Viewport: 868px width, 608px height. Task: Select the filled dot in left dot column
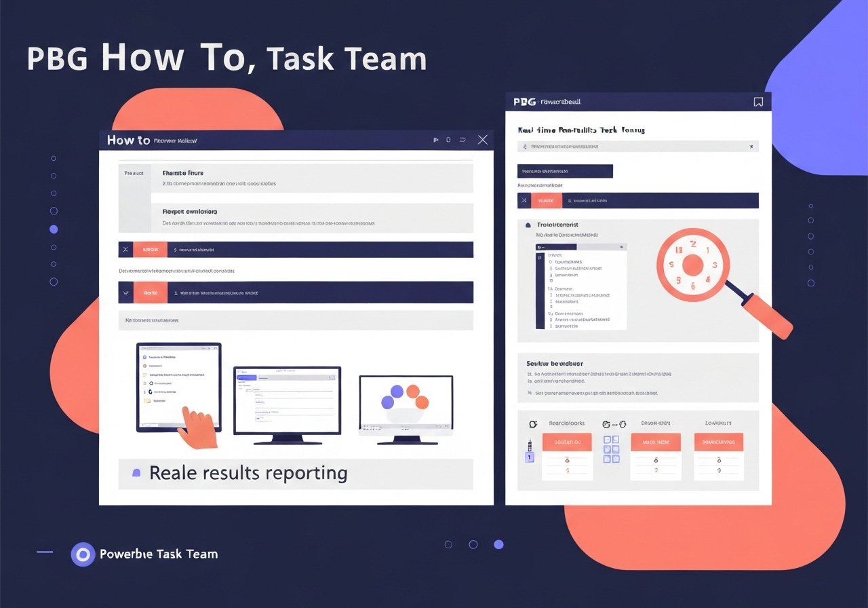[x=54, y=229]
